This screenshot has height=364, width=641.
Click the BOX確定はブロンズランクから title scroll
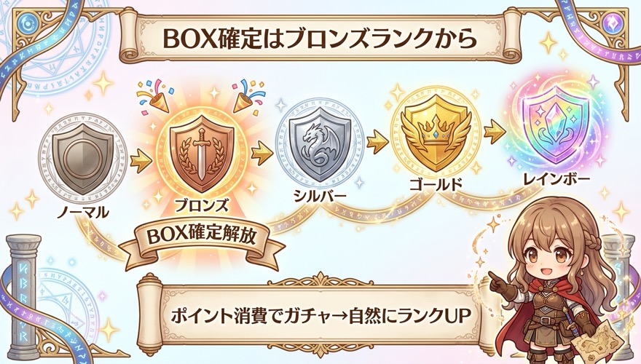(320, 38)
